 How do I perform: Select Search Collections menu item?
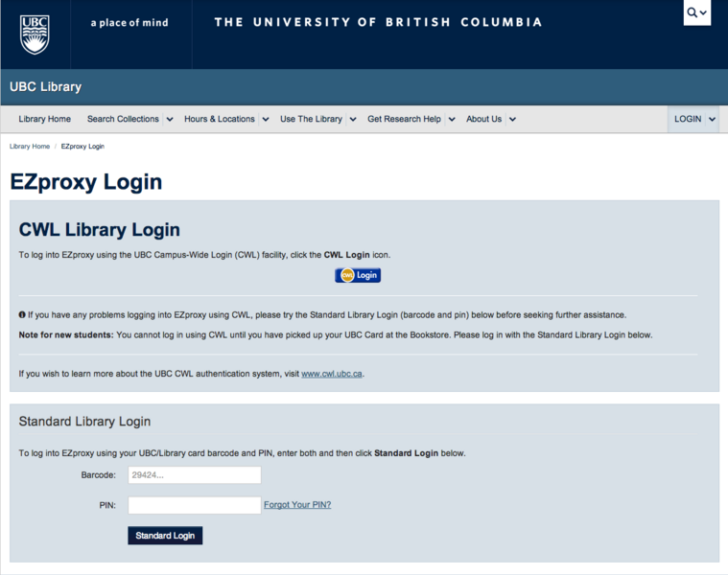[x=123, y=120]
